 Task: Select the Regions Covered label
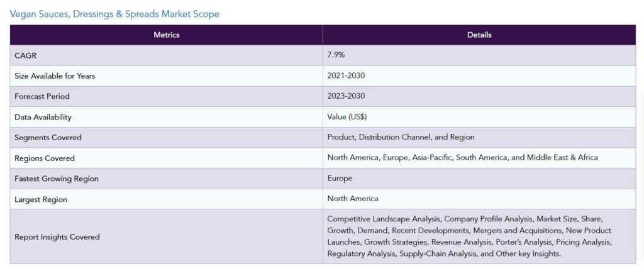pos(45,158)
